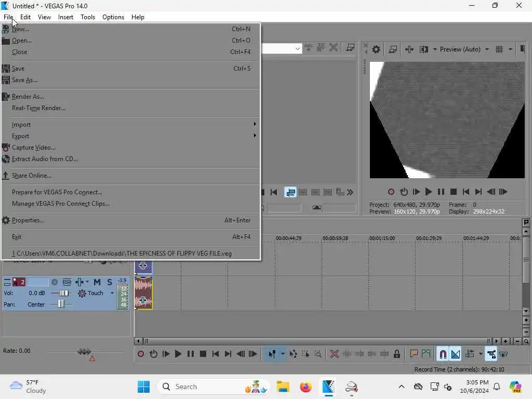Click Video Output FX icon in preview
The height and width of the screenshot is (399, 532).
click(409, 49)
